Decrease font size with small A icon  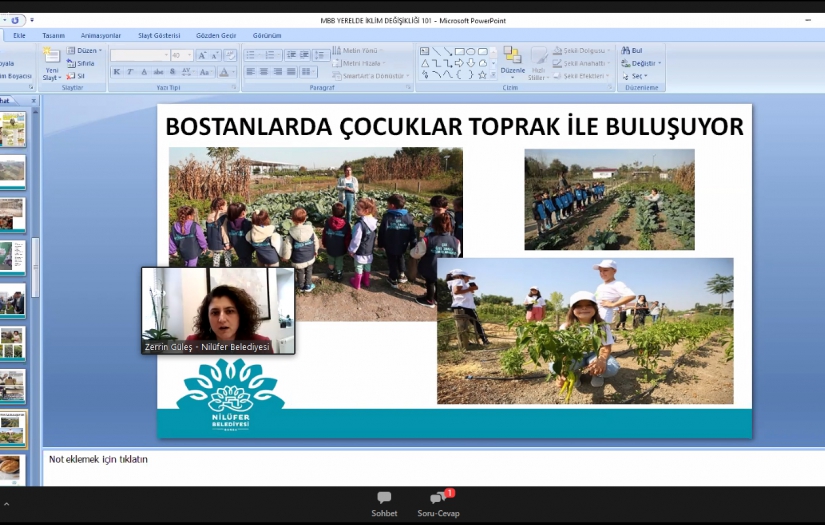[215, 55]
